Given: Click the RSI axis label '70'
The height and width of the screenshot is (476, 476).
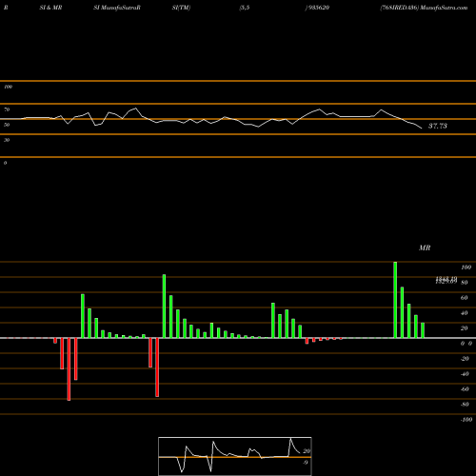Looking at the screenshot, I should coord(7,109).
